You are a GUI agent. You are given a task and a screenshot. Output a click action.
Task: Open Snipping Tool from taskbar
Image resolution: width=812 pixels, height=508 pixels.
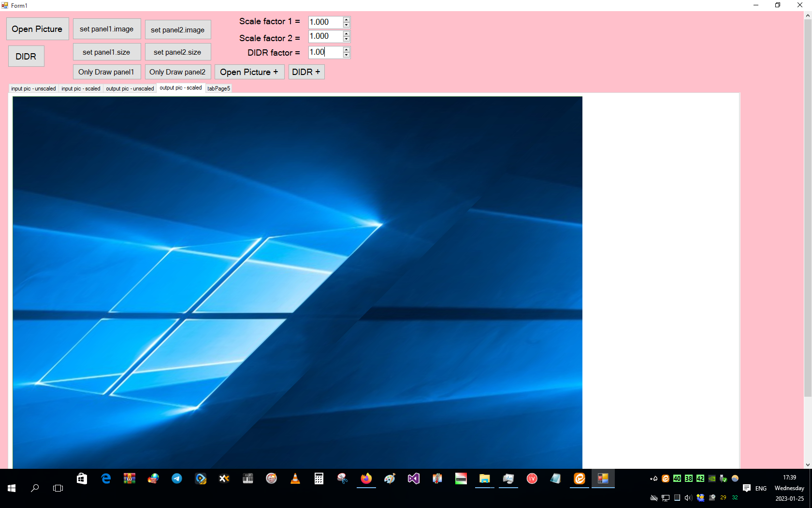(x=343, y=479)
